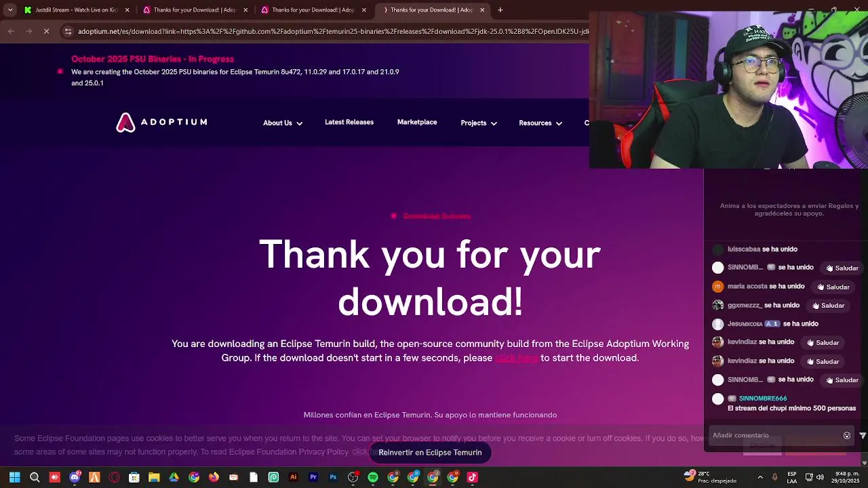Go back to previous page

[11, 31]
